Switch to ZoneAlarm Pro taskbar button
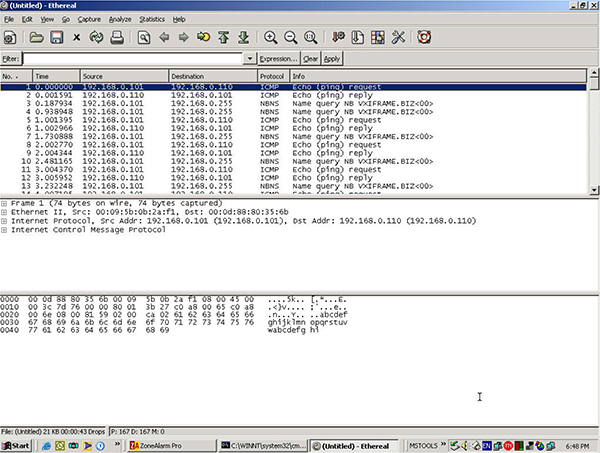 coord(172,446)
